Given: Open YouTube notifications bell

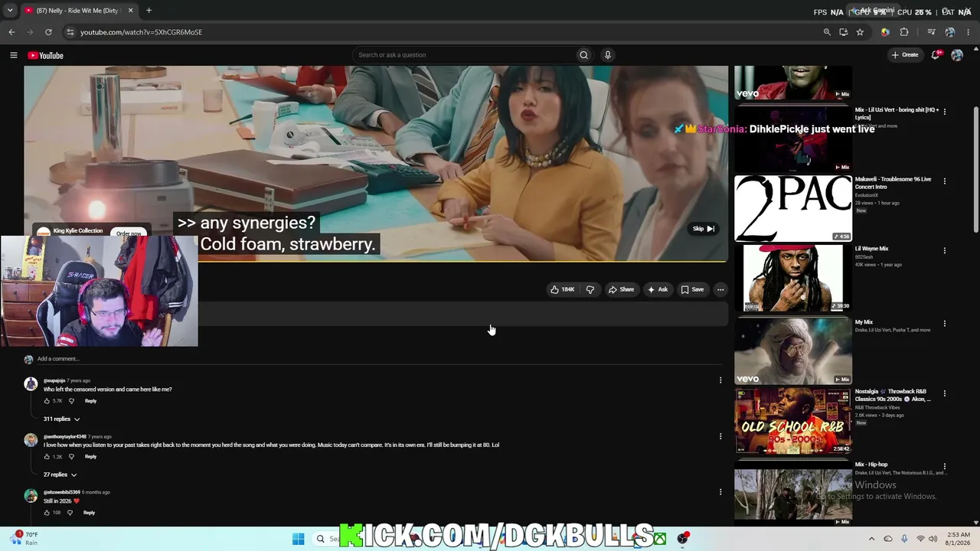Looking at the screenshot, I should pos(936,55).
